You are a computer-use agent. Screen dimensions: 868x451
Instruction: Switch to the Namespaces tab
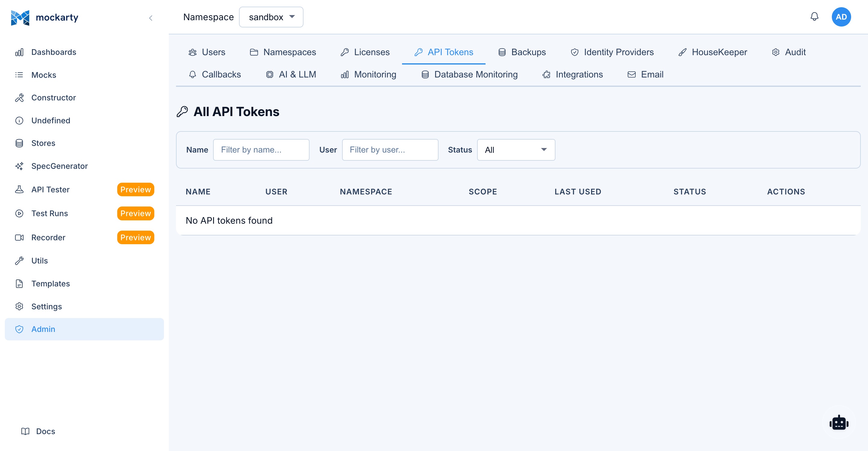coord(283,52)
